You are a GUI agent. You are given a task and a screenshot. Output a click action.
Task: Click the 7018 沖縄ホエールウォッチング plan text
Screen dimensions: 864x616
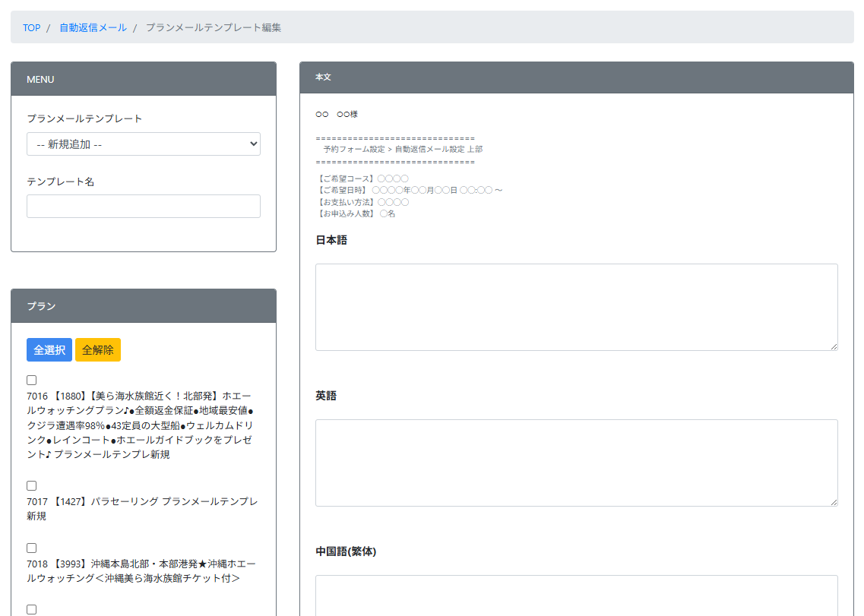click(141, 571)
